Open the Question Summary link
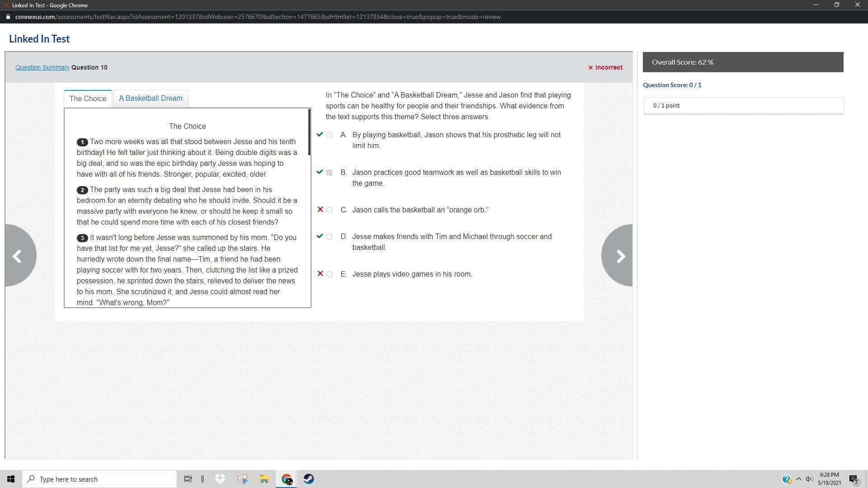Screen dimensions: 868x488 click(42, 67)
